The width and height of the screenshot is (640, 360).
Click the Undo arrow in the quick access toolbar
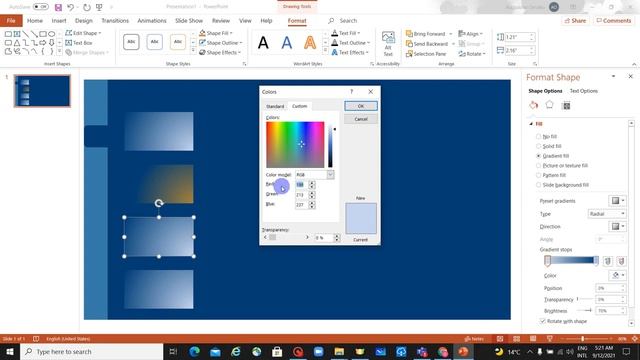coord(71,7)
